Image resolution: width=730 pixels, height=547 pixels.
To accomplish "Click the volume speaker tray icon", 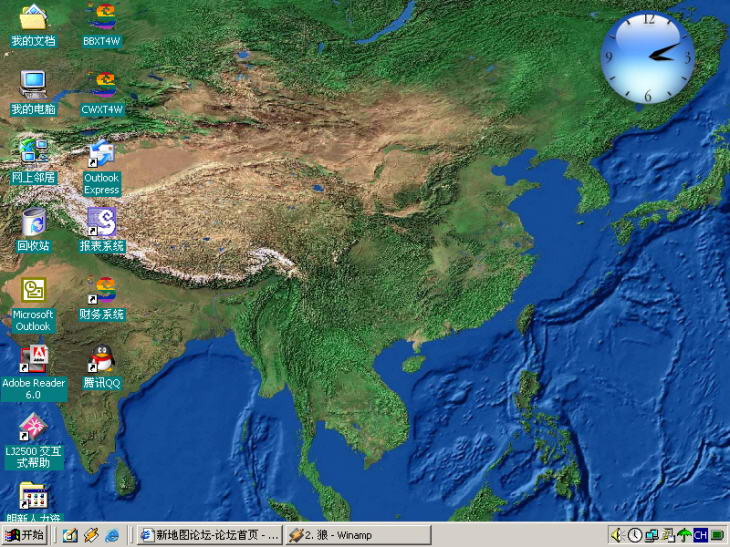I will click(x=618, y=535).
